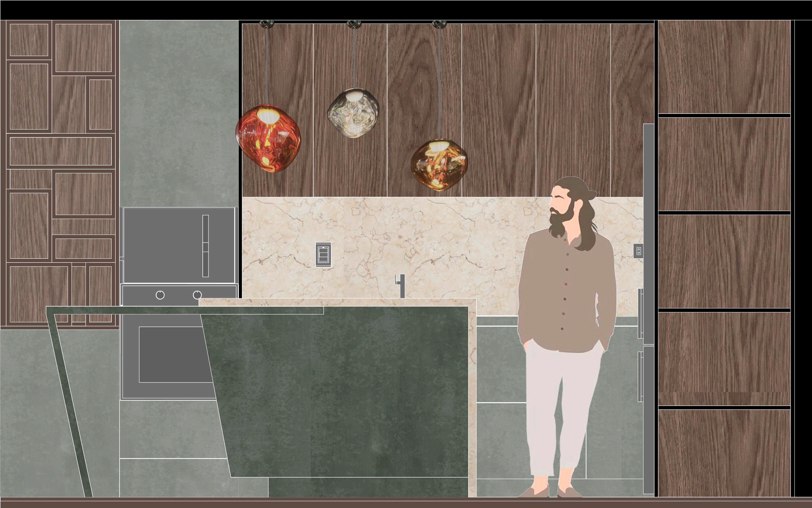Click the top right walnut cabinet panel
Viewport: 812px width, 508px height.
[724, 66]
